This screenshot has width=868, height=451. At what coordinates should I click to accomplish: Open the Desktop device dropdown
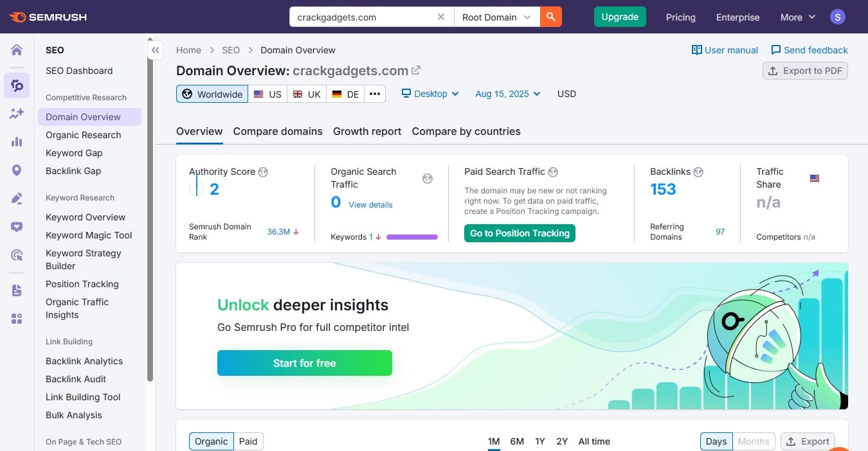[430, 94]
